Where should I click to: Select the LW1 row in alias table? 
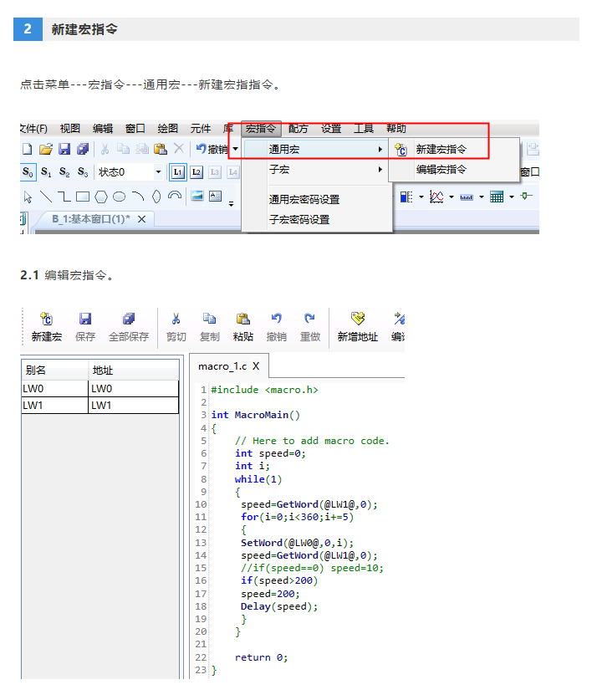100,406
